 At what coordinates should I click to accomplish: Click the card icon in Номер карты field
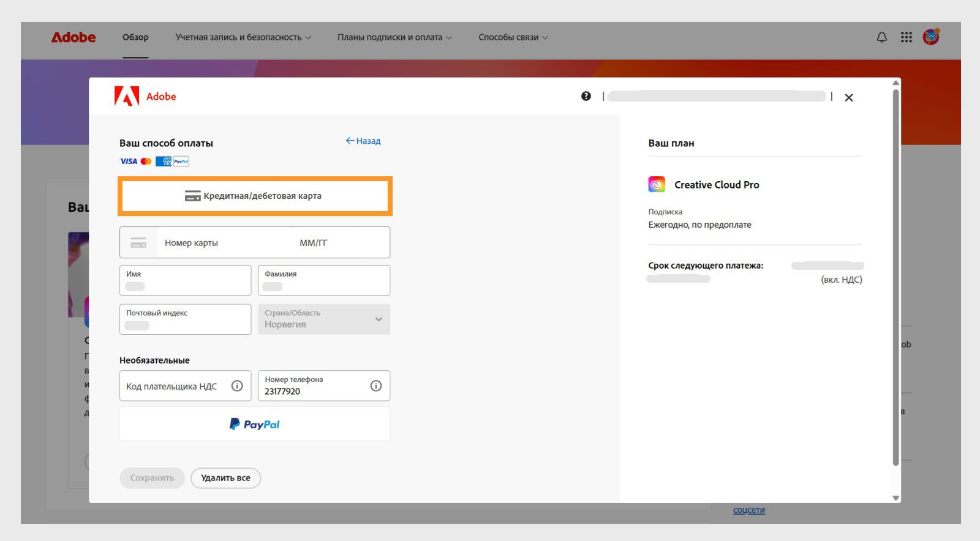pyautogui.click(x=139, y=243)
